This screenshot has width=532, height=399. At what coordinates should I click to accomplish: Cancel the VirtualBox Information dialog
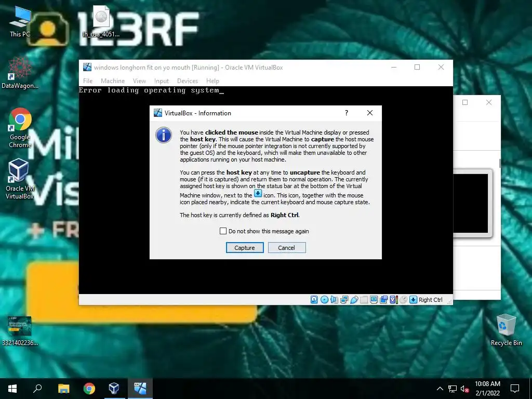click(287, 248)
